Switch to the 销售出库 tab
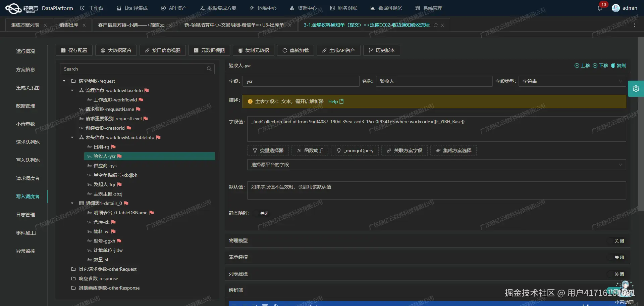This screenshot has width=644, height=306. pos(69,25)
